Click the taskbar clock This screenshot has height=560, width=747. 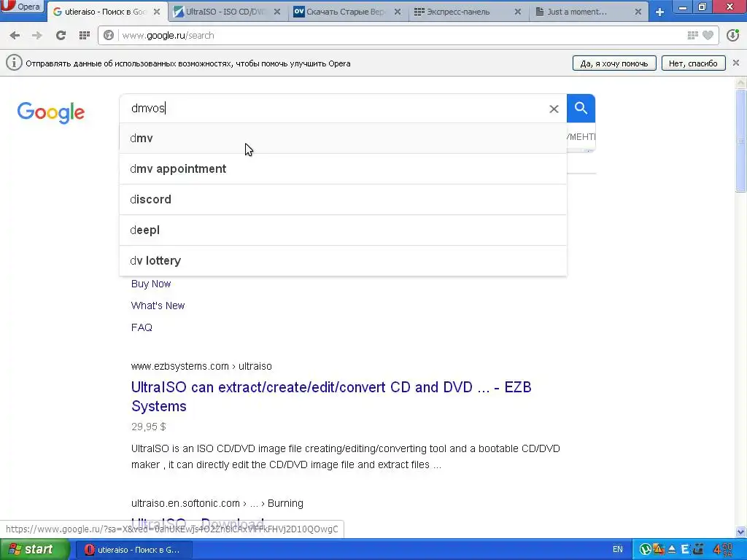point(723,550)
